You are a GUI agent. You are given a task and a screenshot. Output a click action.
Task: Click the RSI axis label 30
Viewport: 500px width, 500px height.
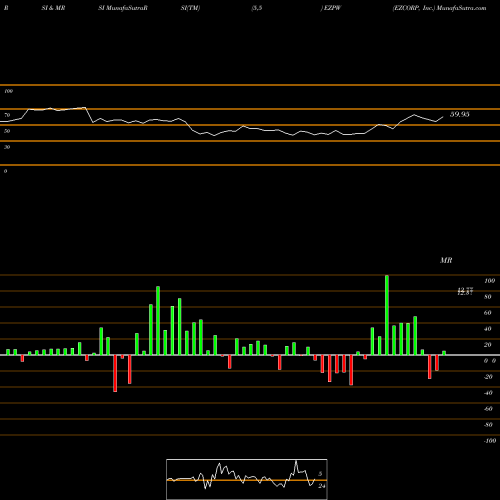click(x=7, y=147)
